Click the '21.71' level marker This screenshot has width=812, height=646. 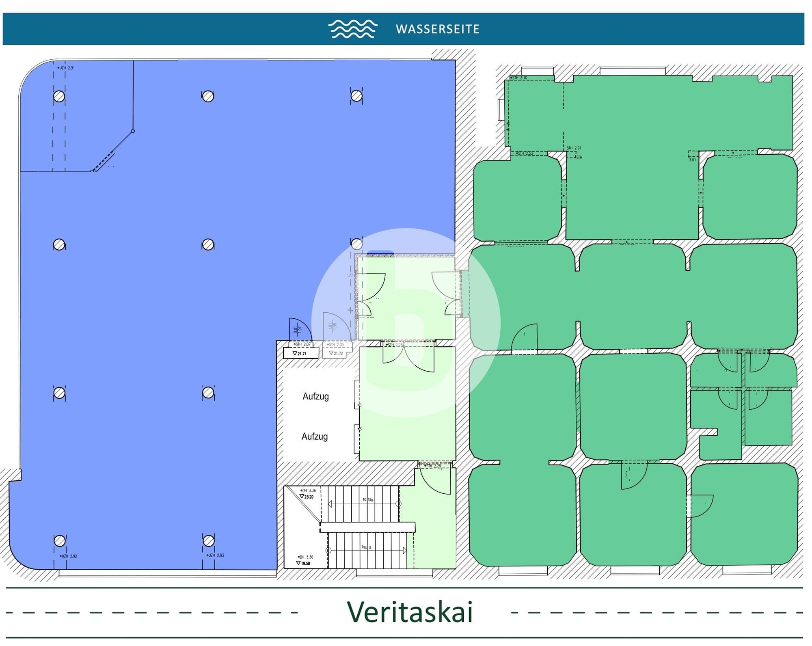(300, 354)
